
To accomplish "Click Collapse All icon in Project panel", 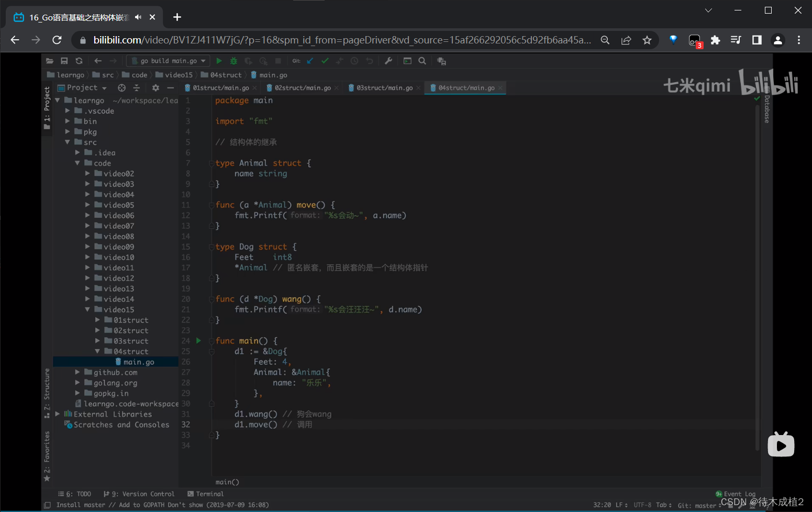I will [x=137, y=87].
